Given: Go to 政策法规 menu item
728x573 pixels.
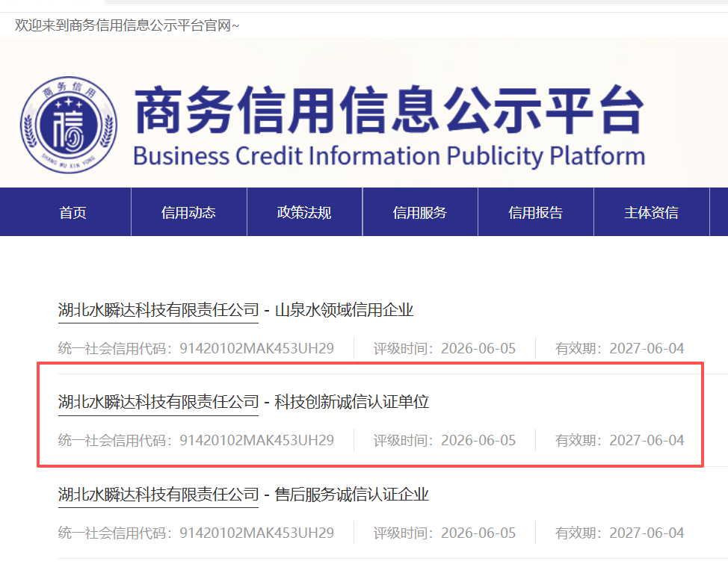Looking at the screenshot, I should (x=304, y=212).
